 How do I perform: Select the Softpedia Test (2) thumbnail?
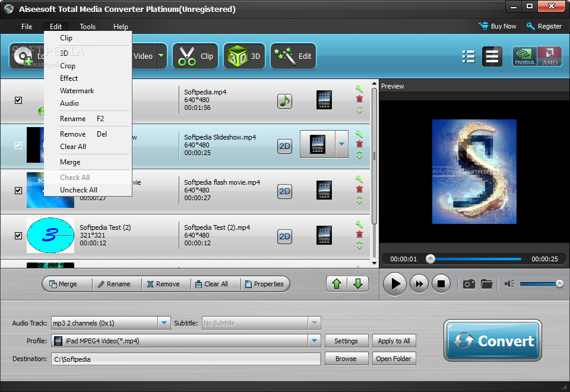click(x=50, y=235)
